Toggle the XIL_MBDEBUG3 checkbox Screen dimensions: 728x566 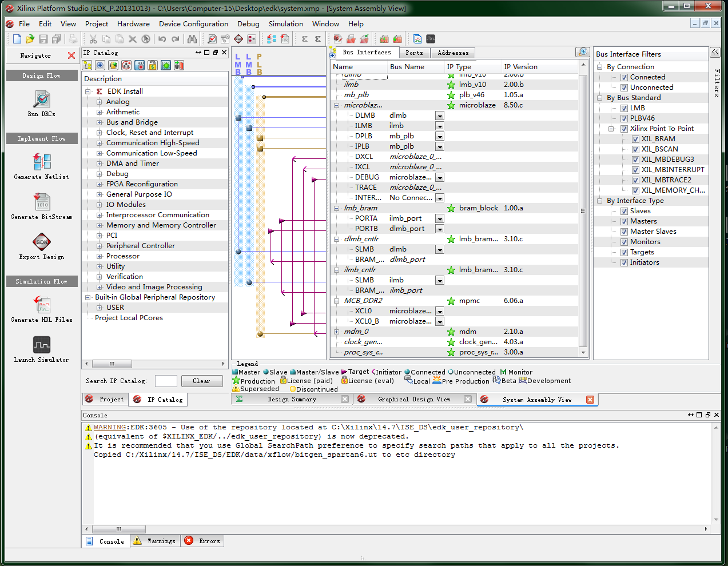click(635, 160)
